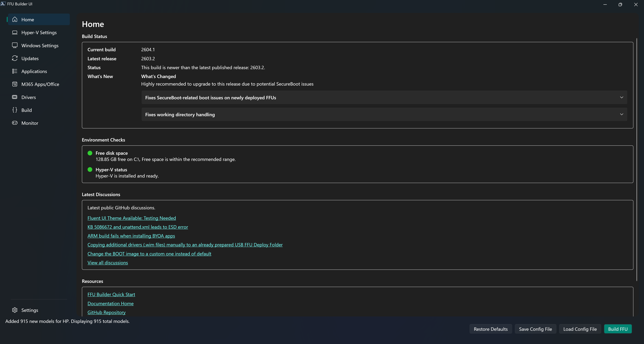Click the Applications list icon
644x344 pixels.
(x=15, y=71)
